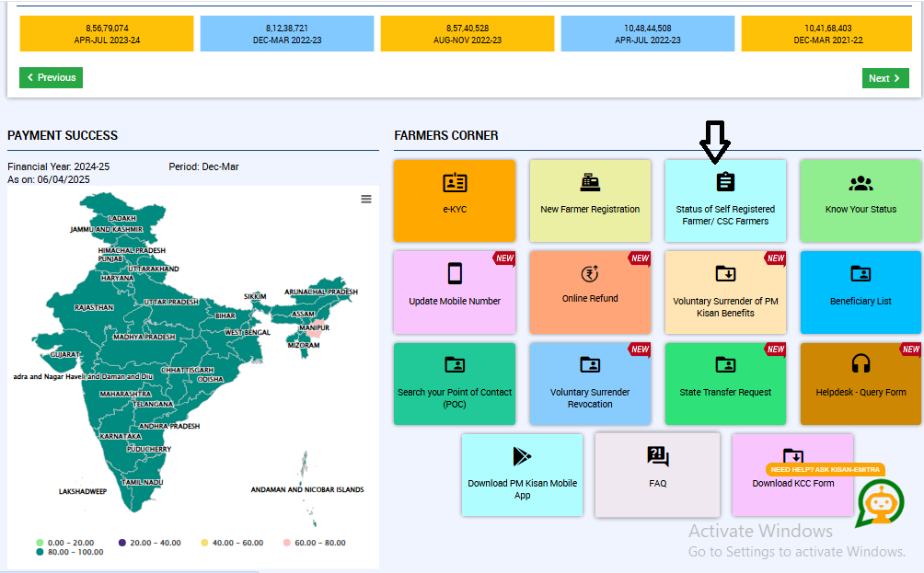Screen dimensions: 924x573
Task: Select the AUG-NOV 2022-23 installment card
Action: point(468,33)
